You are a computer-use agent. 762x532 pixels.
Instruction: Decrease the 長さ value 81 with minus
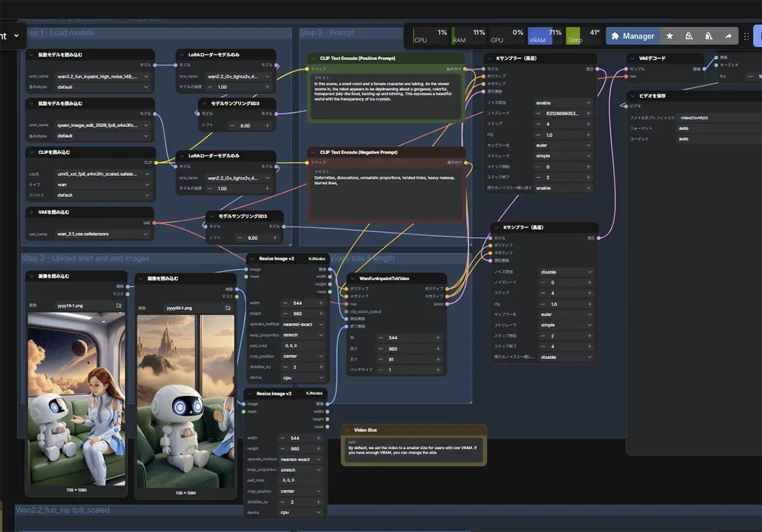[381, 359]
